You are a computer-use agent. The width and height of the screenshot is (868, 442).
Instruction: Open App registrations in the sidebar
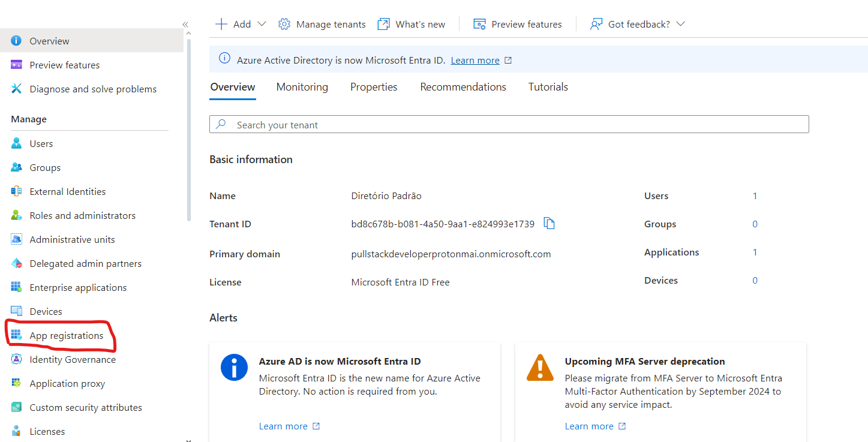pyautogui.click(x=67, y=335)
